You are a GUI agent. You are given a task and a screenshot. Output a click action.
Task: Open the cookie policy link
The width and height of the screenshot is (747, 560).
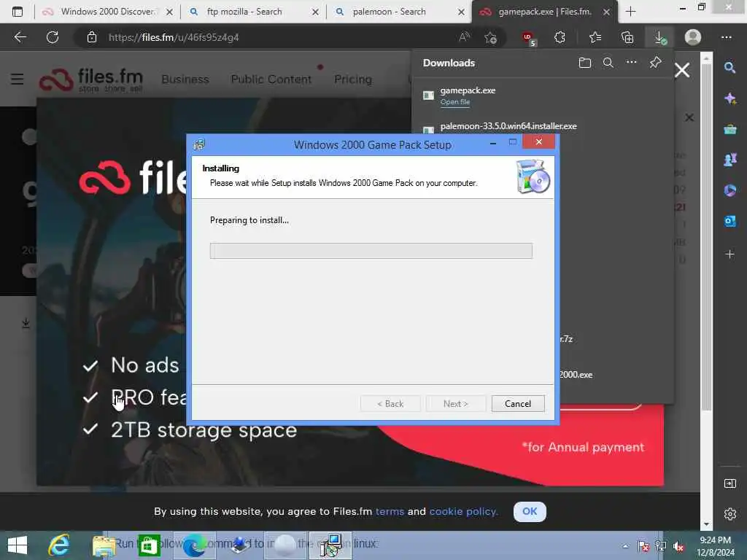[x=463, y=511]
